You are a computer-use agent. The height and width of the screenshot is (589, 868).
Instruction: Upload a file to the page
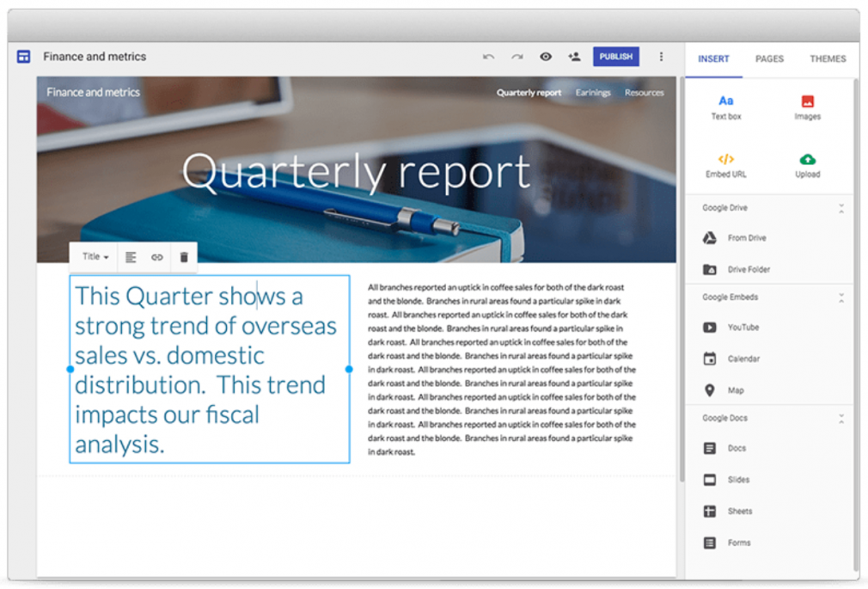[806, 165]
